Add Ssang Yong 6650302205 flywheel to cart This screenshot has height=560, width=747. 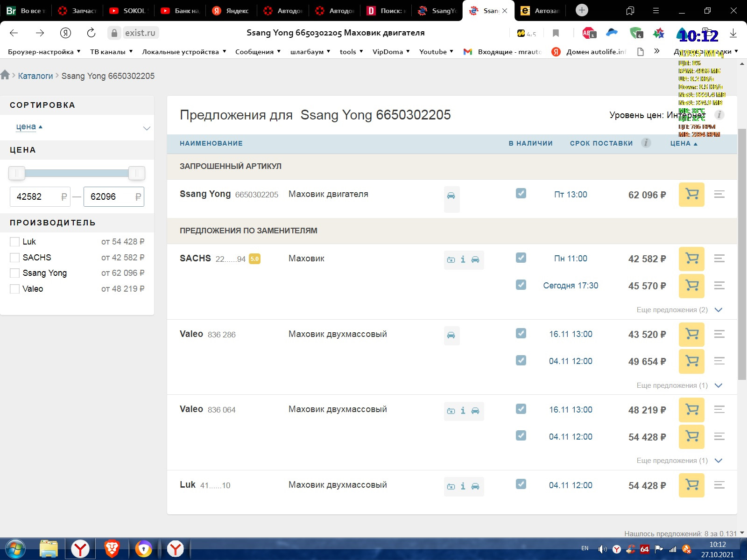pyautogui.click(x=691, y=194)
